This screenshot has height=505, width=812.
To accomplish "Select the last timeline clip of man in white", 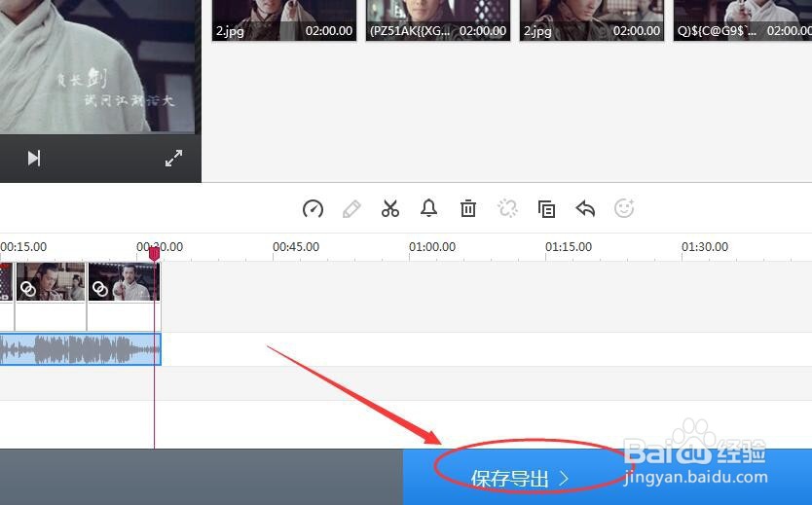I will click(x=124, y=281).
